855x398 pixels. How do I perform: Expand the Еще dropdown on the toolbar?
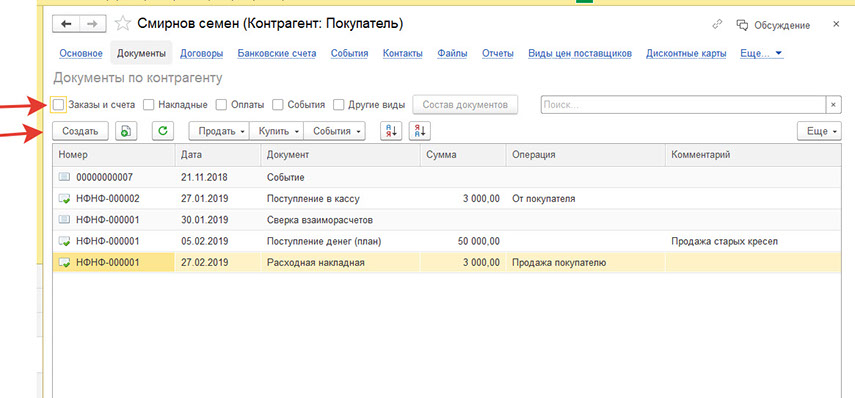(819, 131)
